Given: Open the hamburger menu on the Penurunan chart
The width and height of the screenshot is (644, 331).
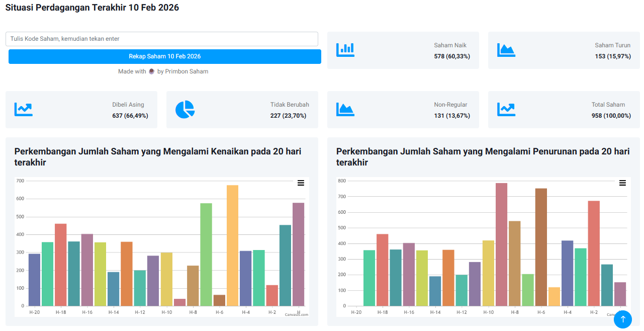Looking at the screenshot, I should (622, 183).
